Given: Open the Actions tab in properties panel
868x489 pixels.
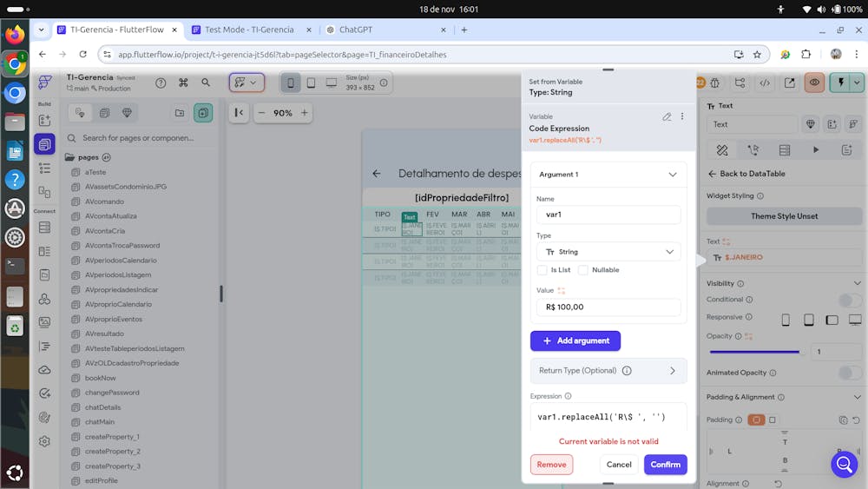Looking at the screenshot, I should click(753, 150).
